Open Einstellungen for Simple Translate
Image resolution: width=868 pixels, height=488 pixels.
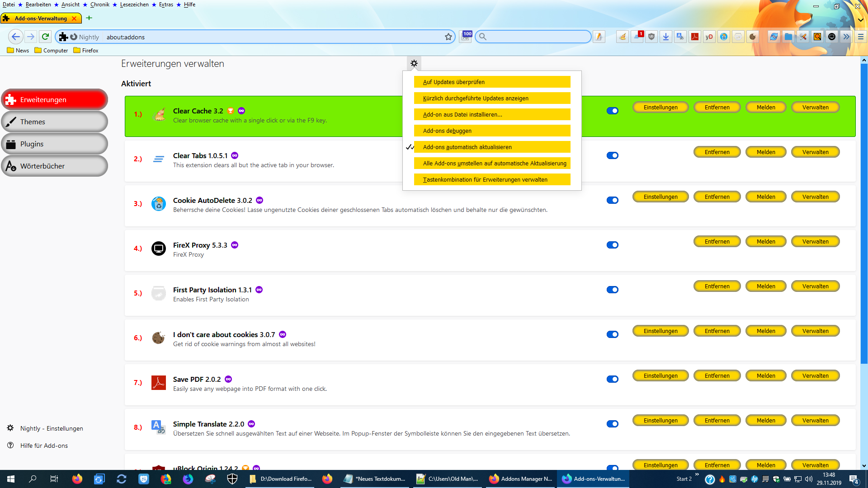click(x=660, y=421)
